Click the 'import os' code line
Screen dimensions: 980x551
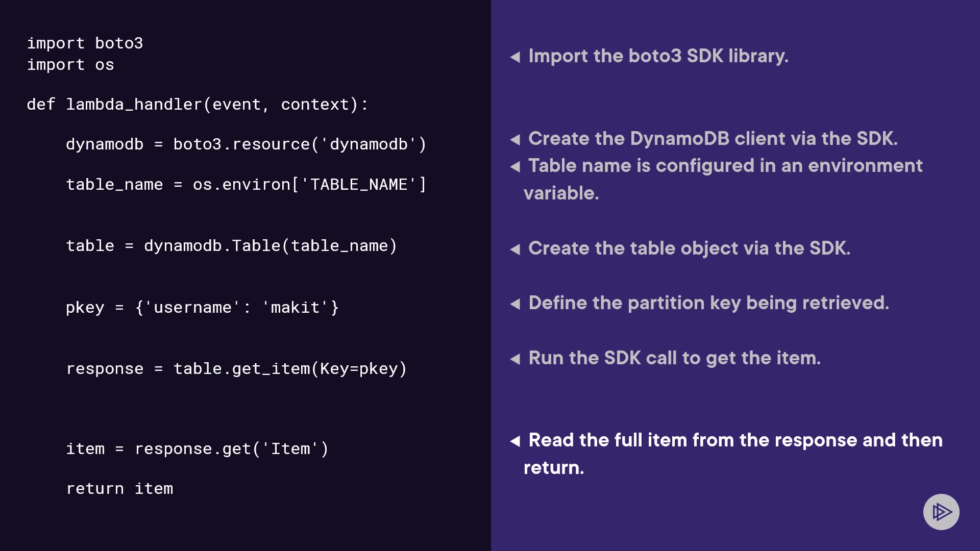click(x=70, y=65)
